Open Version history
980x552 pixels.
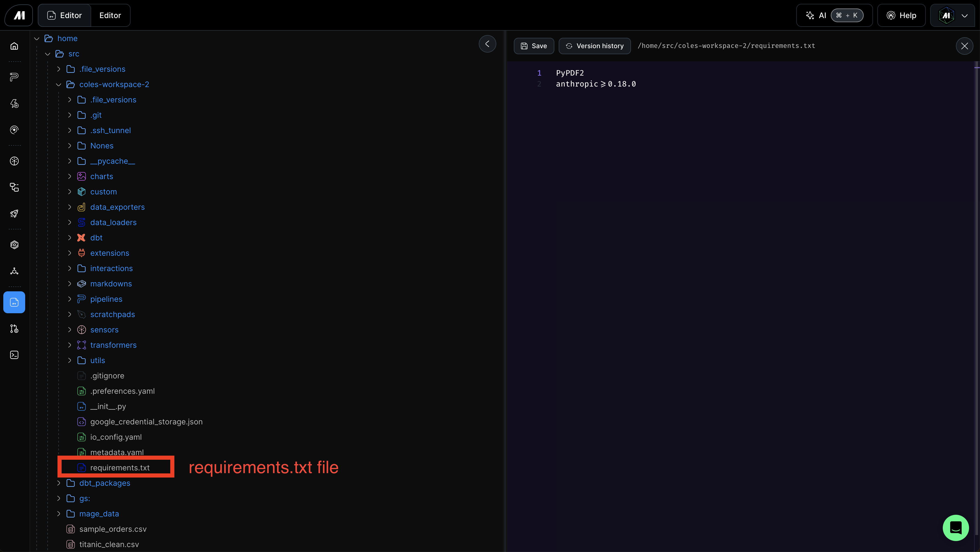click(594, 46)
